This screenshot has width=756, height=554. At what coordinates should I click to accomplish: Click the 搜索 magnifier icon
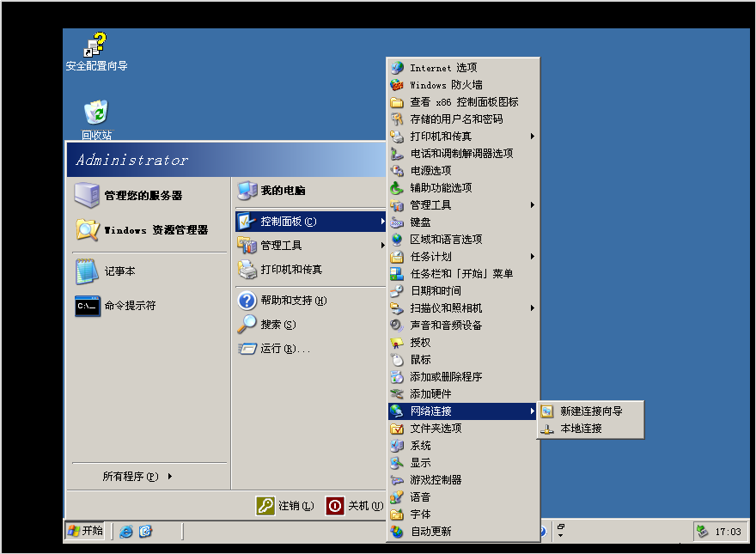point(247,324)
